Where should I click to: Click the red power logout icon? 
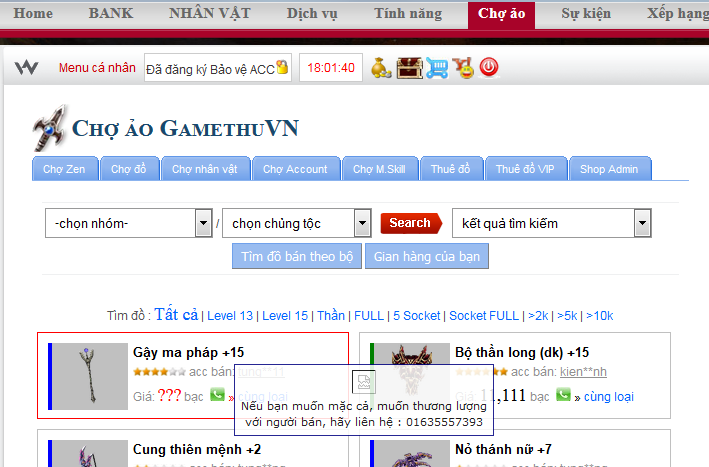(489, 67)
